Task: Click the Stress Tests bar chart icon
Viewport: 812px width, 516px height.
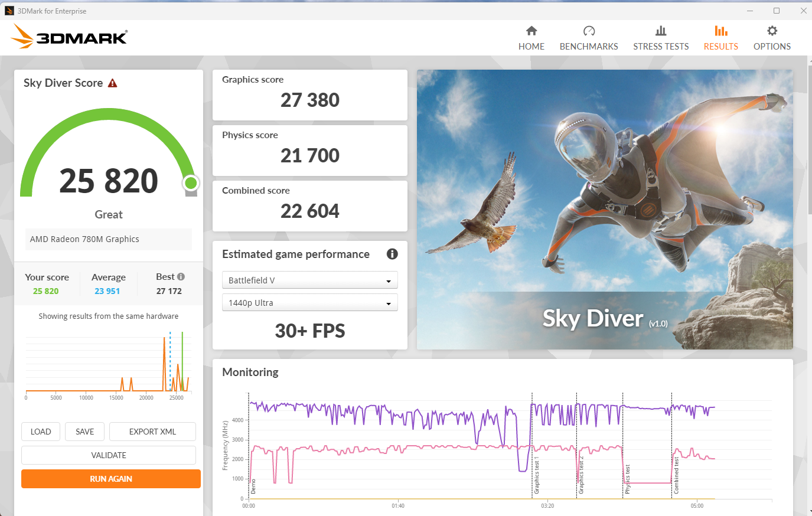Action: (661, 31)
